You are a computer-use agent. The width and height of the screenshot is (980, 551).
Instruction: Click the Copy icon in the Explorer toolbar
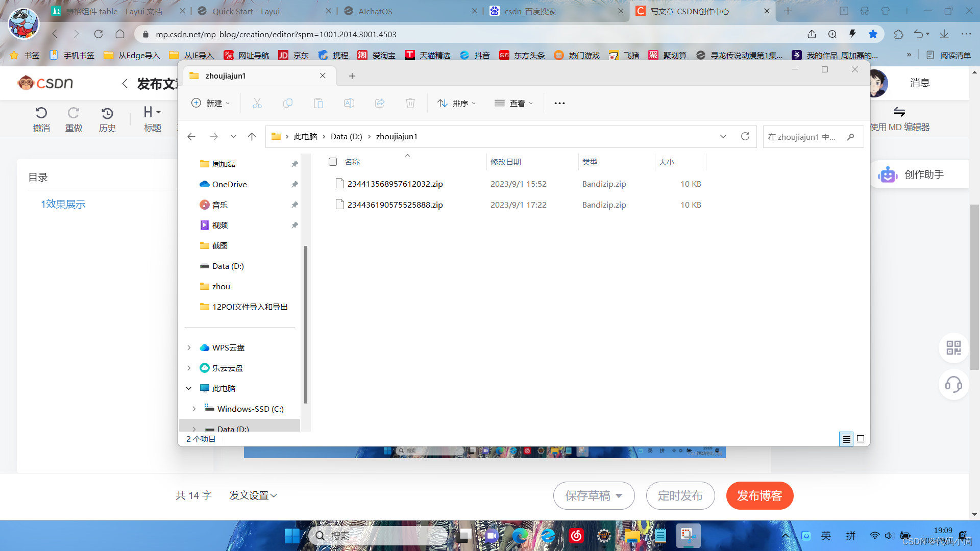click(287, 103)
